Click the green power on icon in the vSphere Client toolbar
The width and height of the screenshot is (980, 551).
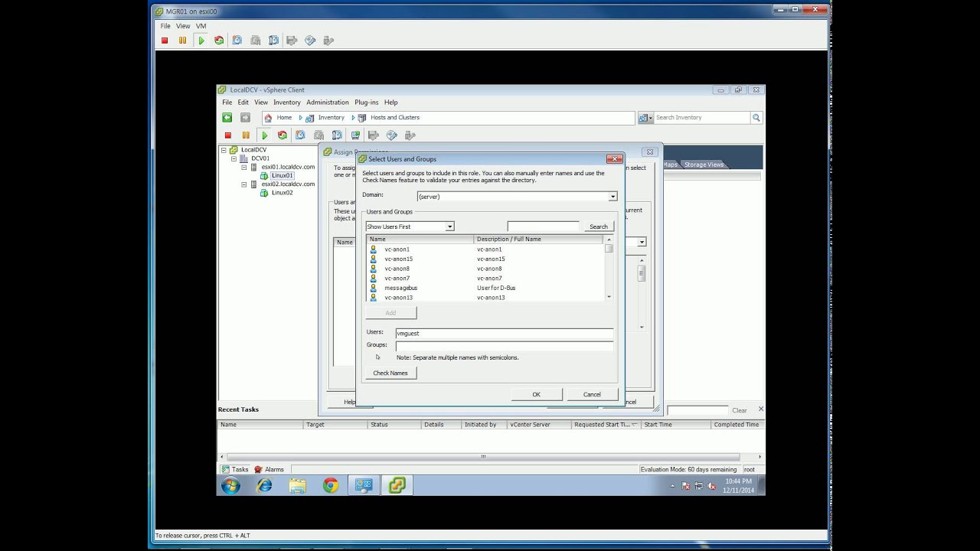[265, 135]
